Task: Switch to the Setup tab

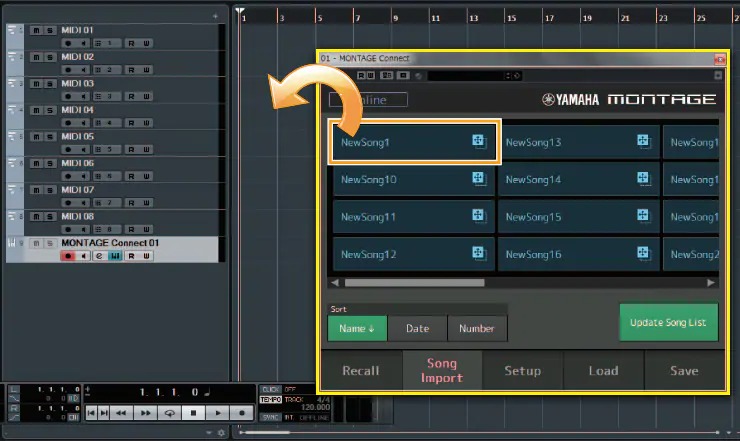Action: (x=522, y=371)
